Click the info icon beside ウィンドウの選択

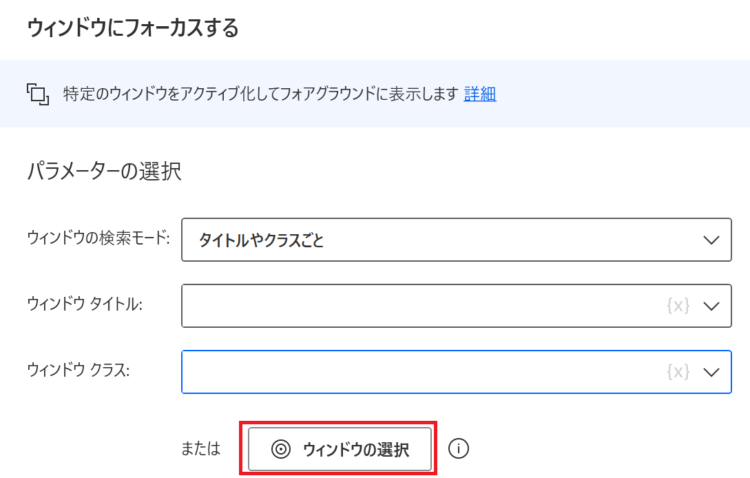pyautogui.click(x=458, y=449)
